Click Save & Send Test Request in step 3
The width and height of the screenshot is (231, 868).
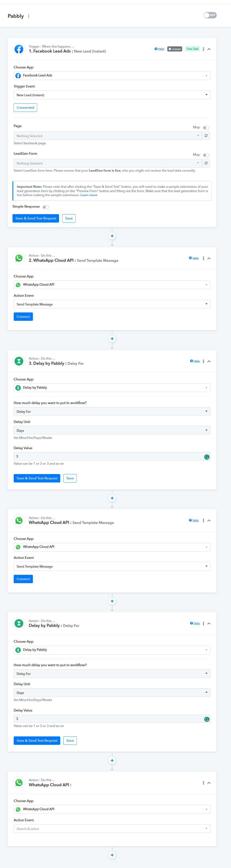[x=37, y=478]
